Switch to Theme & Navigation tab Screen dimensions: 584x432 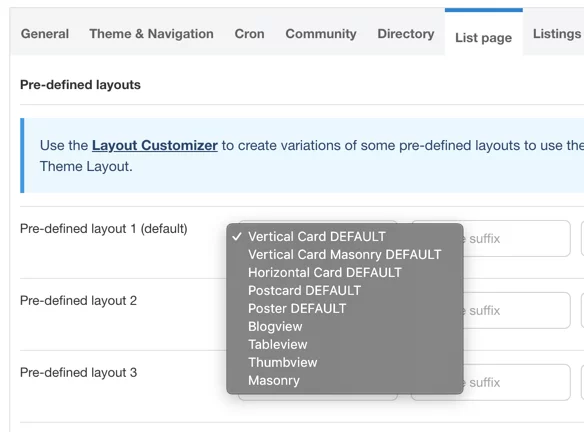(151, 34)
